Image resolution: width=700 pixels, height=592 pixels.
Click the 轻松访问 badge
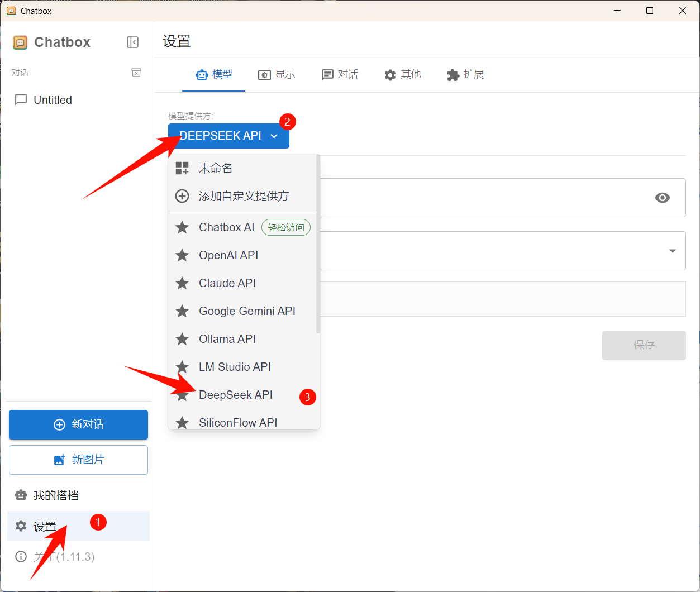286,227
